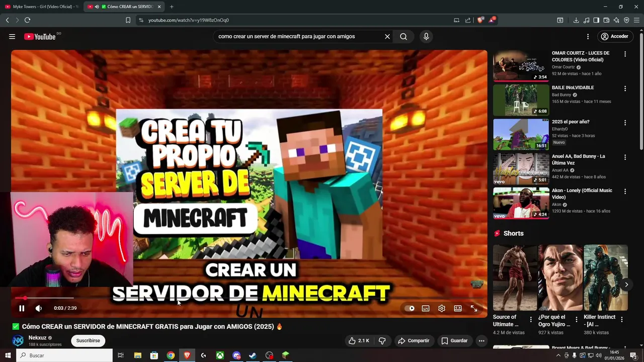The image size is (644, 362).
Task: Open the Minecraft block icon in taskbar
Action: click(x=286, y=355)
